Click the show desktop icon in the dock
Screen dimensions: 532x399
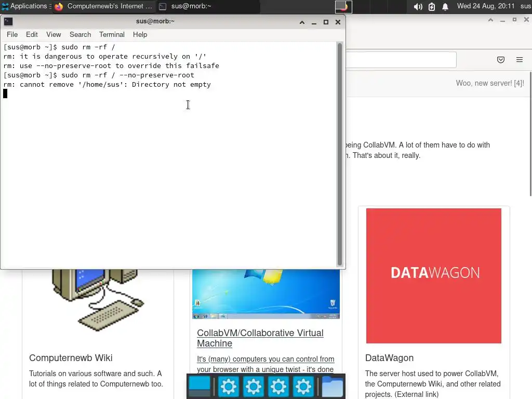point(199,387)
